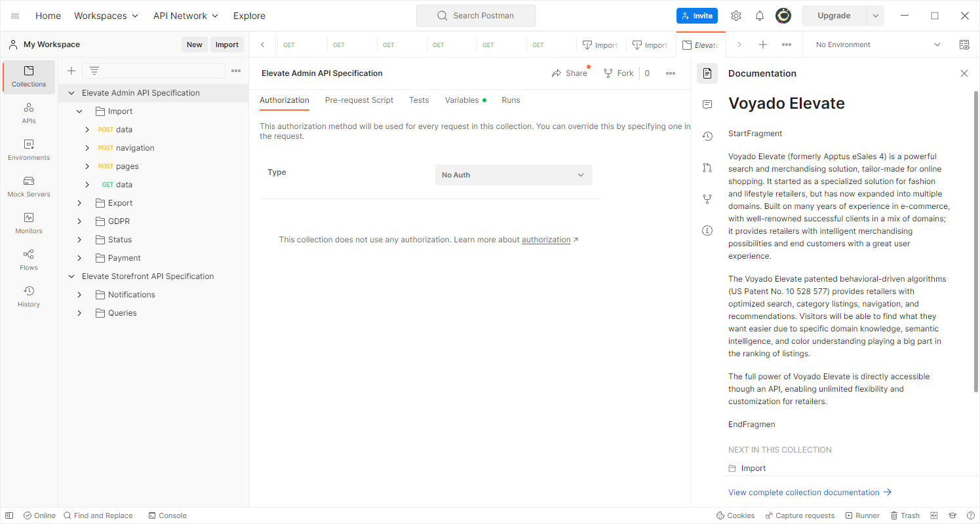Expand the POST pages request

87,166
